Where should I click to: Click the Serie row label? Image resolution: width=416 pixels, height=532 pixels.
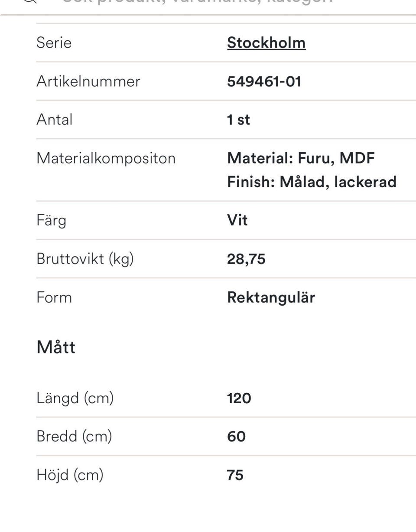tap(54, 43)
